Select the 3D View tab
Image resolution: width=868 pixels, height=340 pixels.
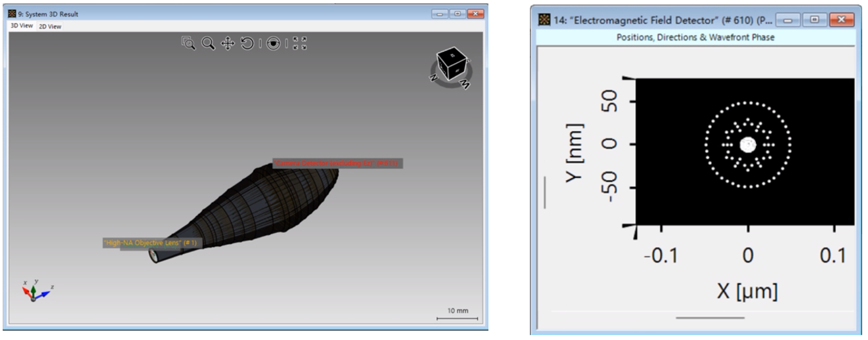(x=21, y=26)
